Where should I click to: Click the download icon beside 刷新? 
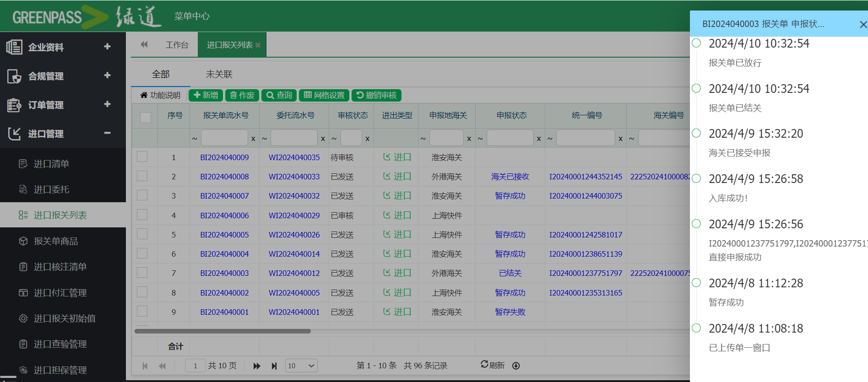(516, 366)
